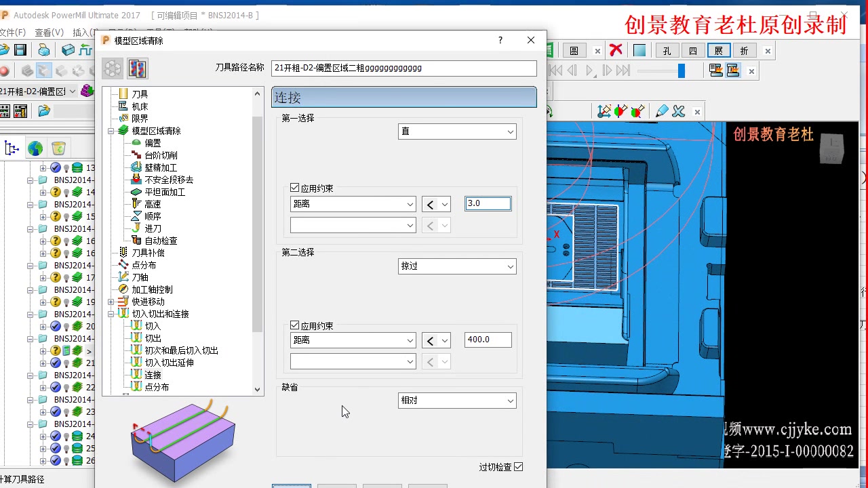Viewport: 868px width, 488px height.
Task: Click the red X delete icon
Action: 616,50
